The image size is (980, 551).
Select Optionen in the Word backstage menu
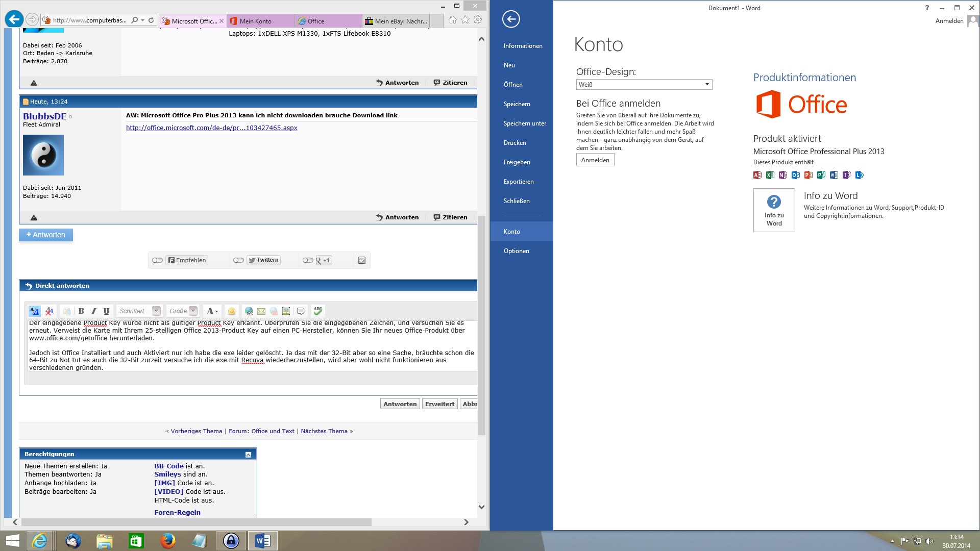click(x=516, y=251)
